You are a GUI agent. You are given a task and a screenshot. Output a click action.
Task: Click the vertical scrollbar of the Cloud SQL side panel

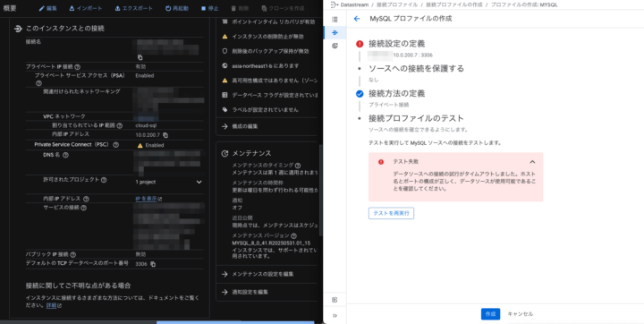click(321, 189)
